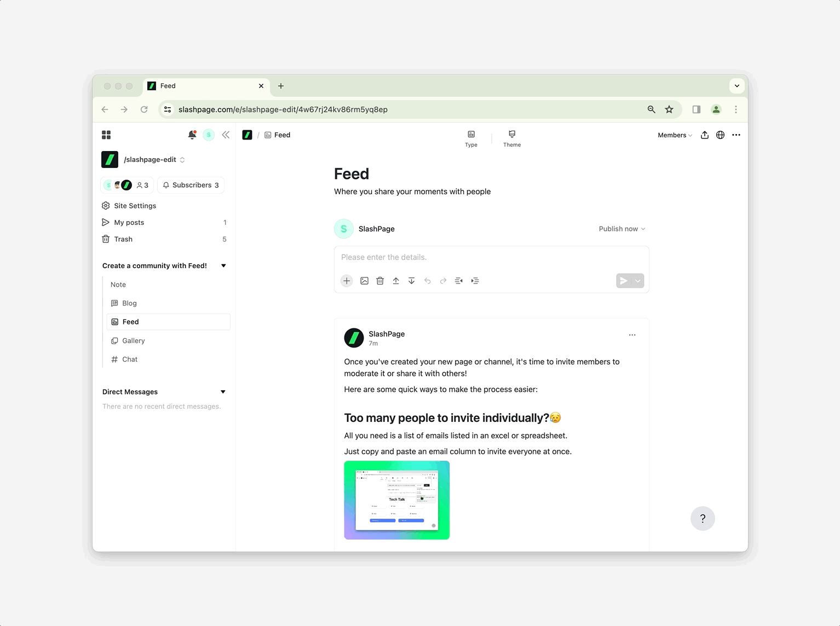Open the Publish now dropdown
The image size is (840, 626).
622,229
